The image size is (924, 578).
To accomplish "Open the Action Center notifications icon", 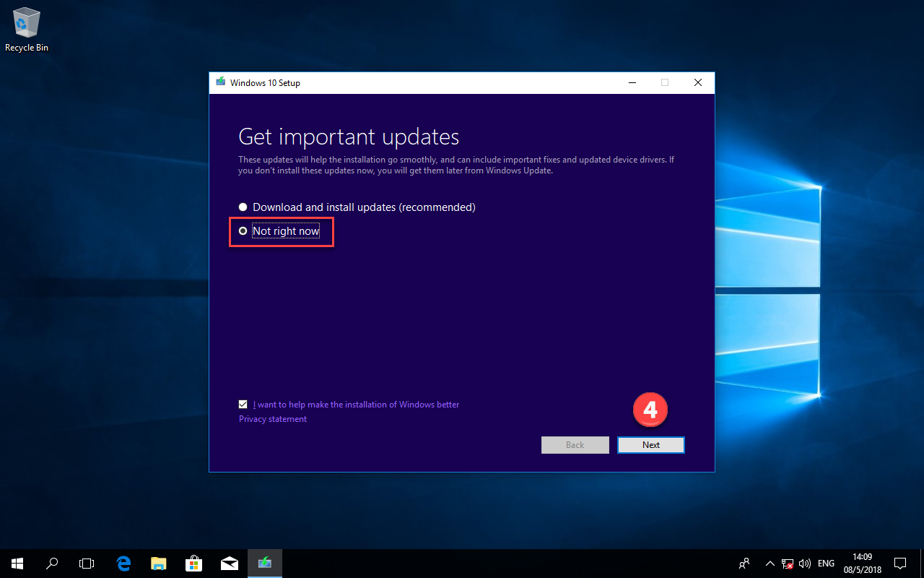I will click(900, 564).
